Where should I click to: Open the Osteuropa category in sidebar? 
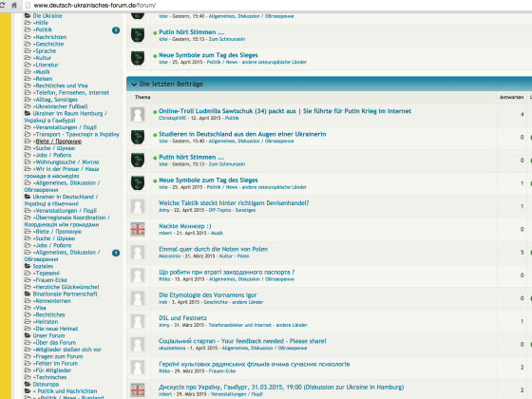[x=46, y=384]
